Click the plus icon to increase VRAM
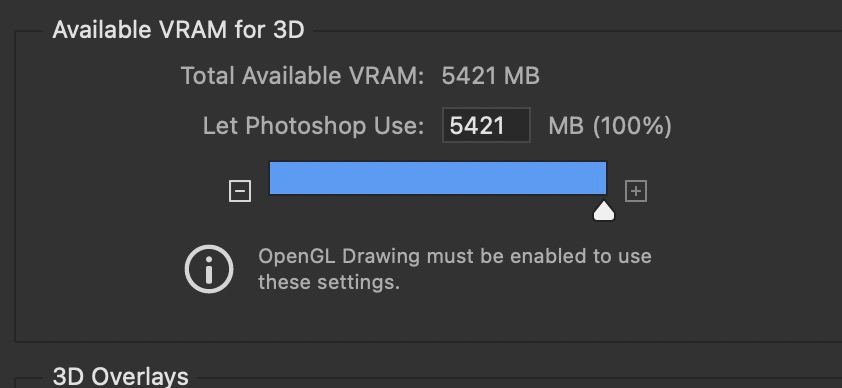This screenshot has height=388, width=842. [x=636, y=191]
